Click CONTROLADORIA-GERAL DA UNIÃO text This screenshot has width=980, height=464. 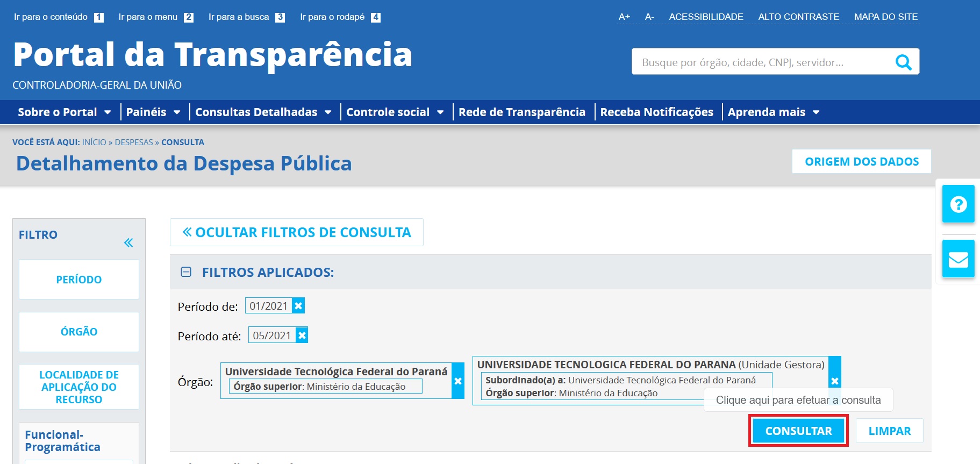click(x=97, y=85)
